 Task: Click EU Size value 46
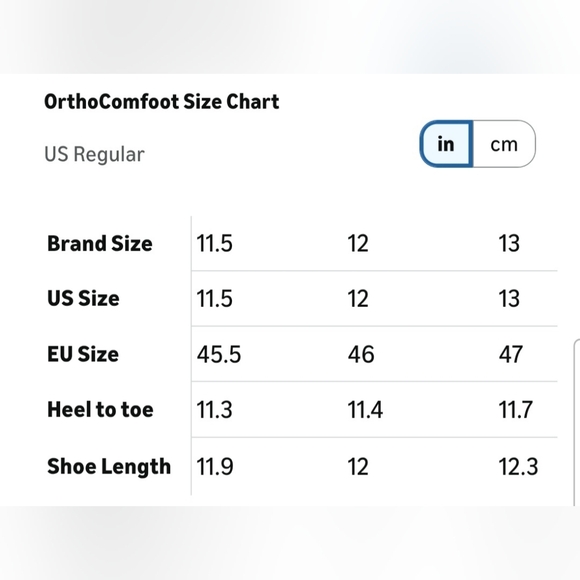[361, 354]
